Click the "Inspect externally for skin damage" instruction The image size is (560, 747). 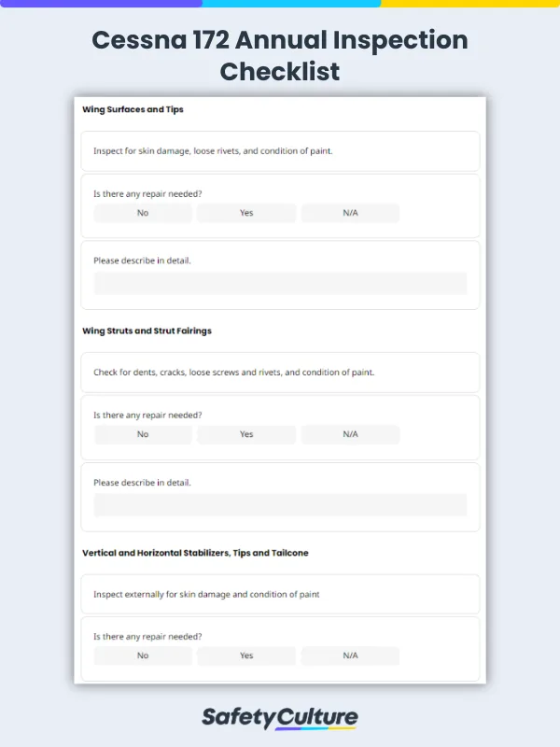point(206,594)
